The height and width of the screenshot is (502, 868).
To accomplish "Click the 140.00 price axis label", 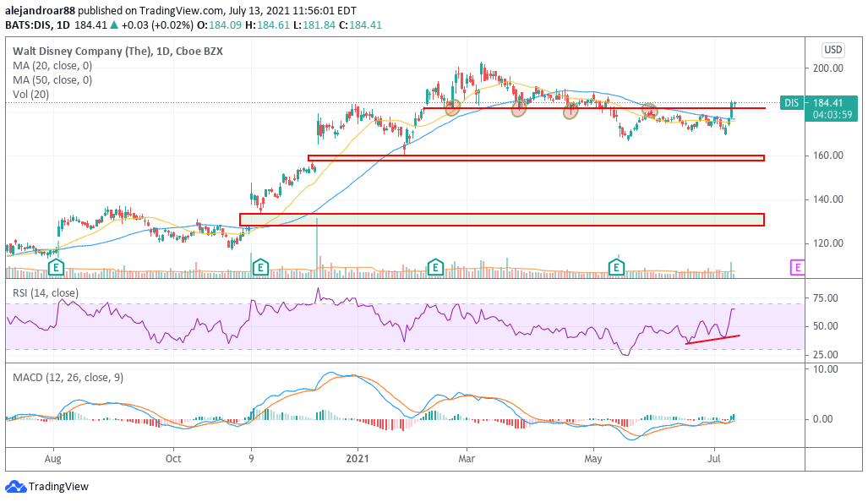I will [828, 199].
